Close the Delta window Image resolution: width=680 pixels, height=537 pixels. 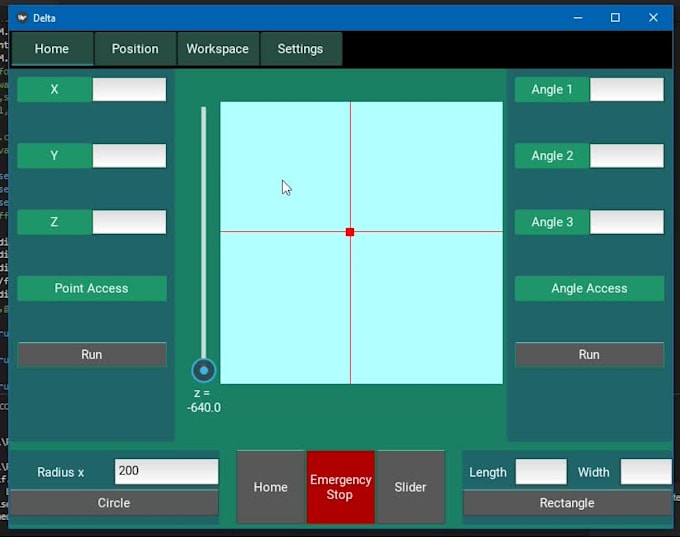pyautogui.click(x=654, y=18)
